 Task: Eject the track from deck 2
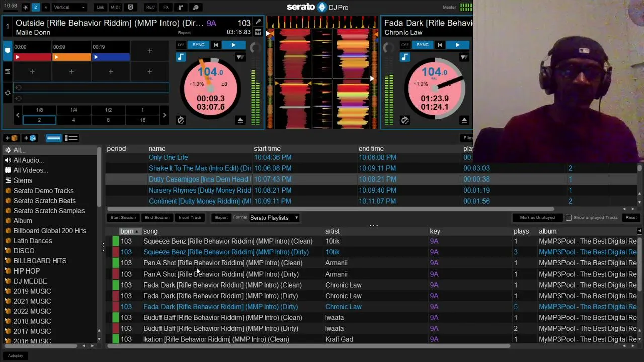(464, 120)
